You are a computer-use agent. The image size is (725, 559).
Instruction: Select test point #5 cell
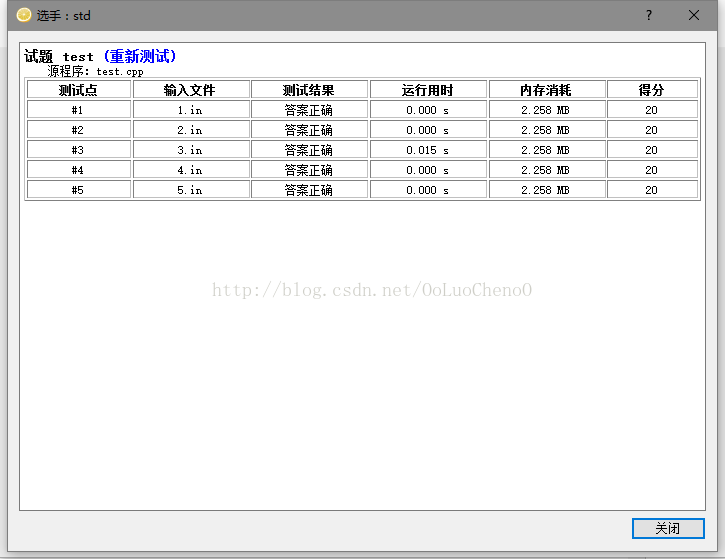(79, 190)
